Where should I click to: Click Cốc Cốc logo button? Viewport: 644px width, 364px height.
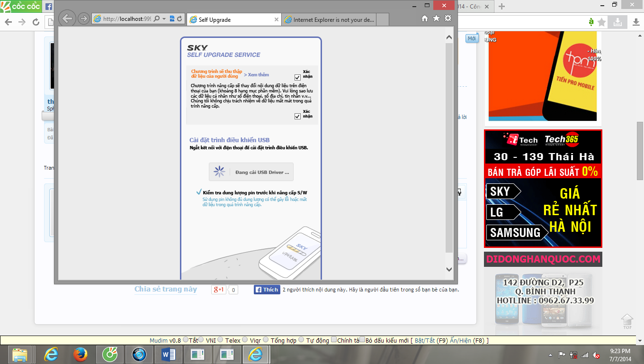21,6
